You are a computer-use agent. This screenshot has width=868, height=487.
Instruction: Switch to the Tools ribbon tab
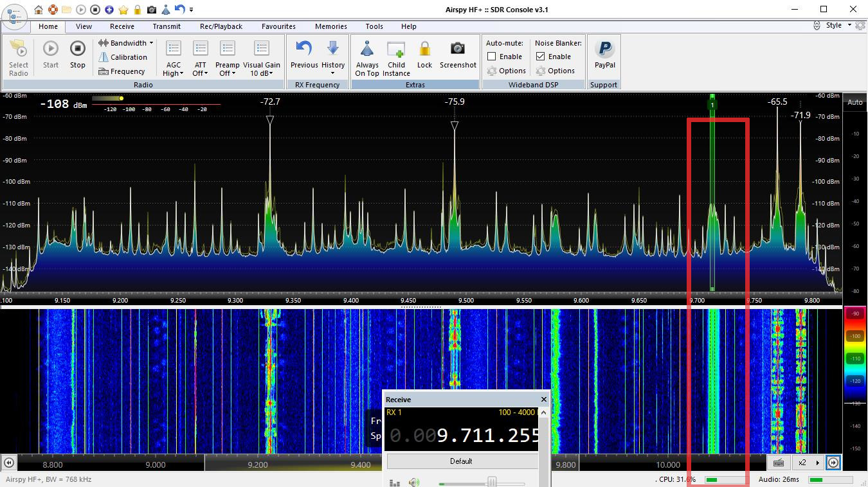pyautogui.click(x=374, y=26)
